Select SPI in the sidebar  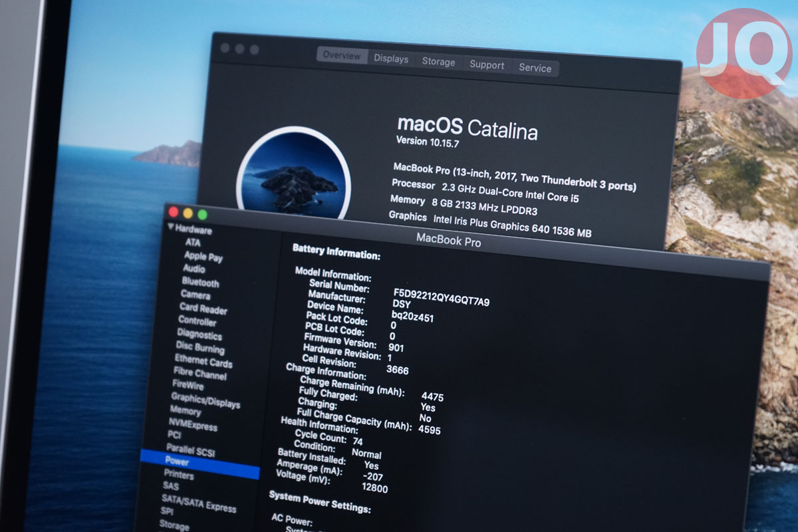click(166, 511)
